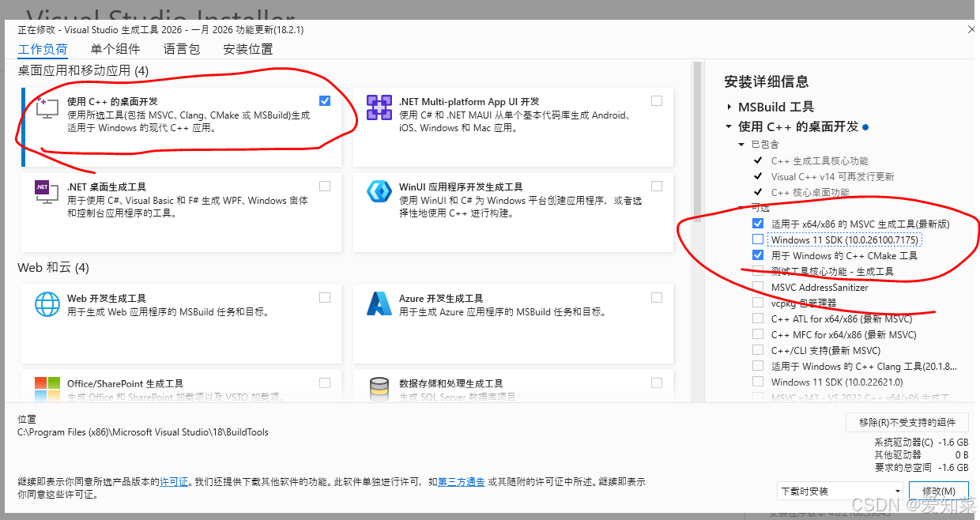Click the BuildTools install location path
980x520 pixels.
click(x=143, y=432)
